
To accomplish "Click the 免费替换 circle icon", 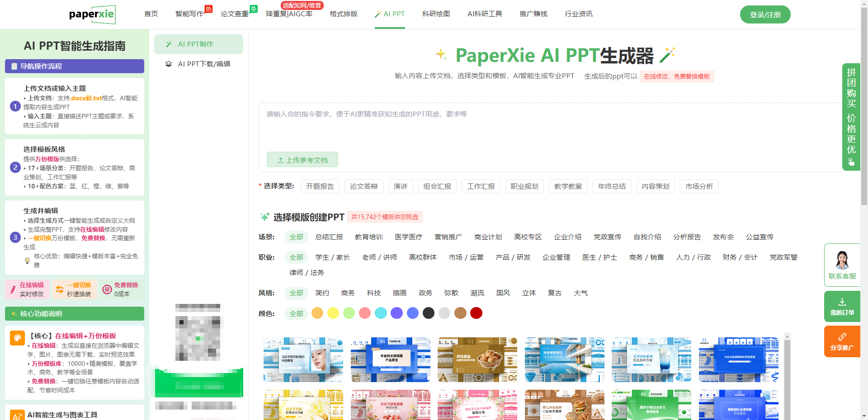I will point(107,289).
